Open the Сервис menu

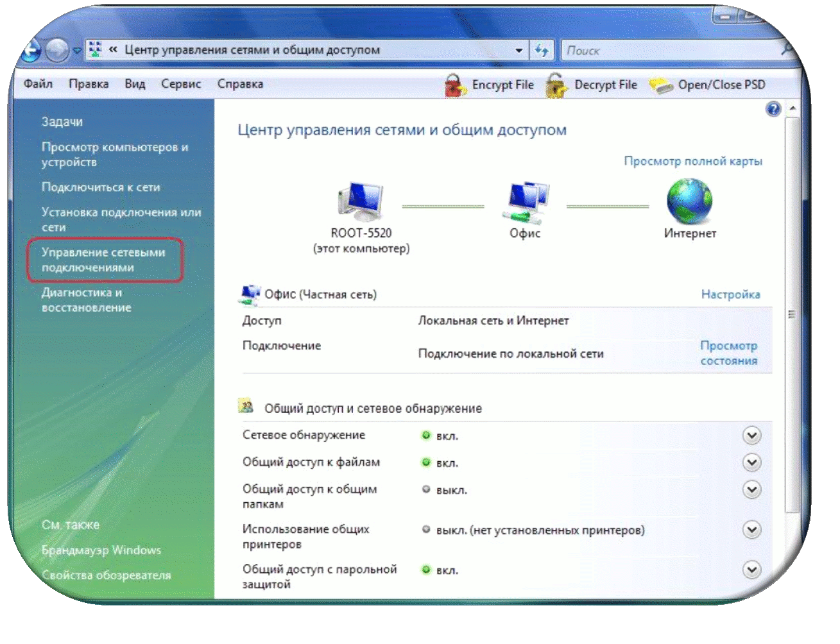[x=181, y=84]
